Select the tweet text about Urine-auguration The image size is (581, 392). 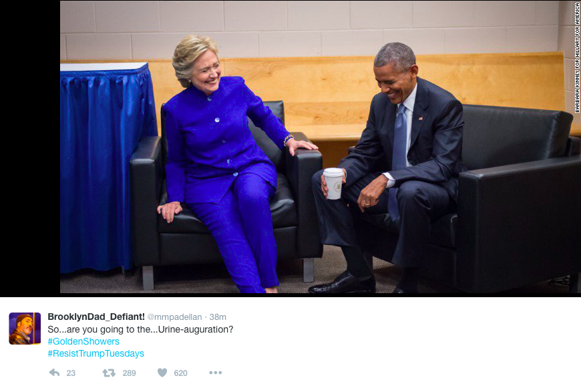(140, 329)
